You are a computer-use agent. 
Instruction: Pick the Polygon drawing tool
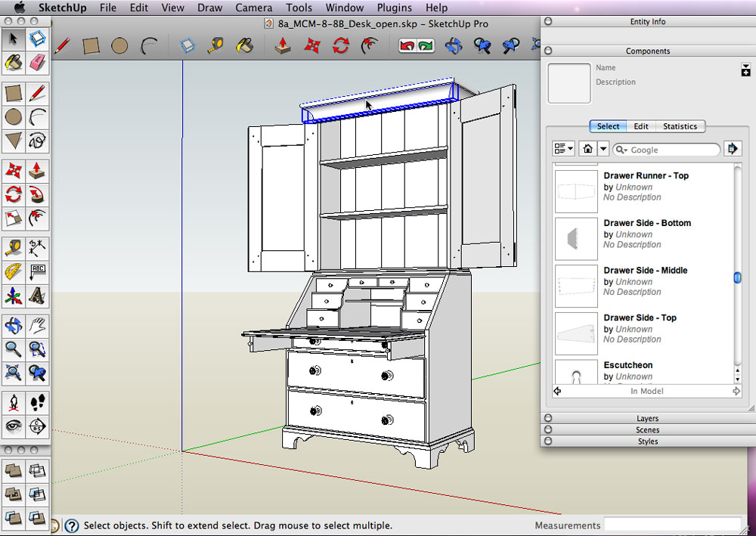click(x=14, y=141)
